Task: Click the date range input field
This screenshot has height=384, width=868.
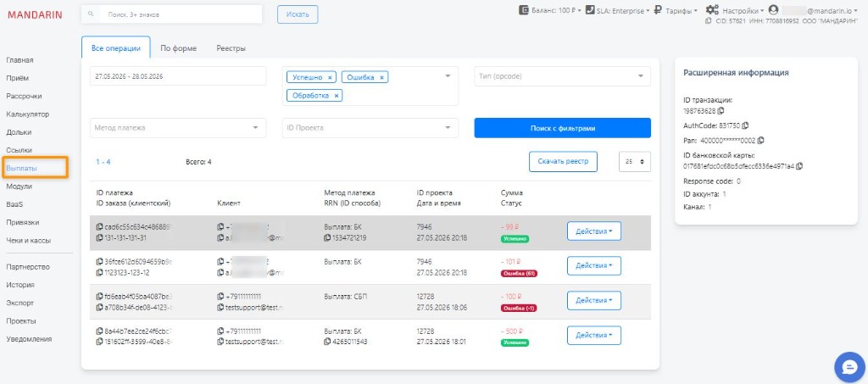Action: click(x=178, y=76)
